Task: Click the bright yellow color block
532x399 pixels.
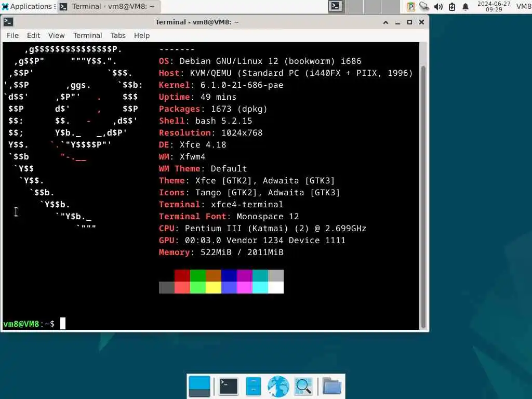Action: (x=214, y=287)
